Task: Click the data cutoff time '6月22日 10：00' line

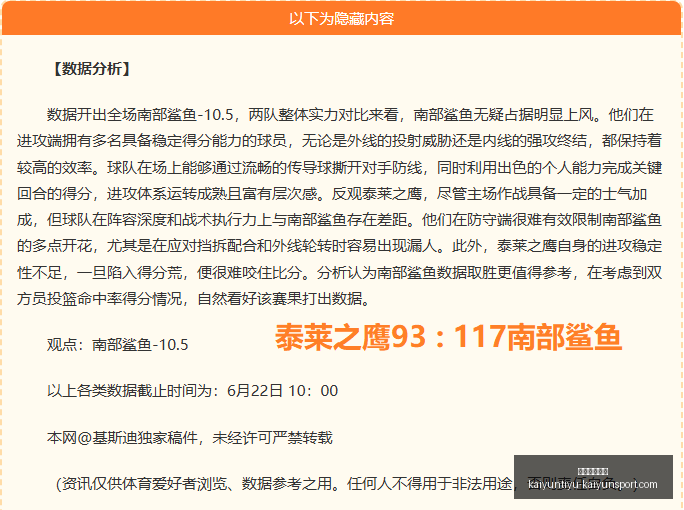Action: [x=192, y=391]
